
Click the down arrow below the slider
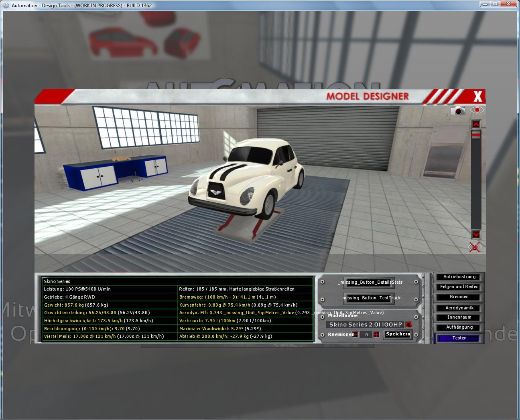pyautogui.click(x=476, y=234)
